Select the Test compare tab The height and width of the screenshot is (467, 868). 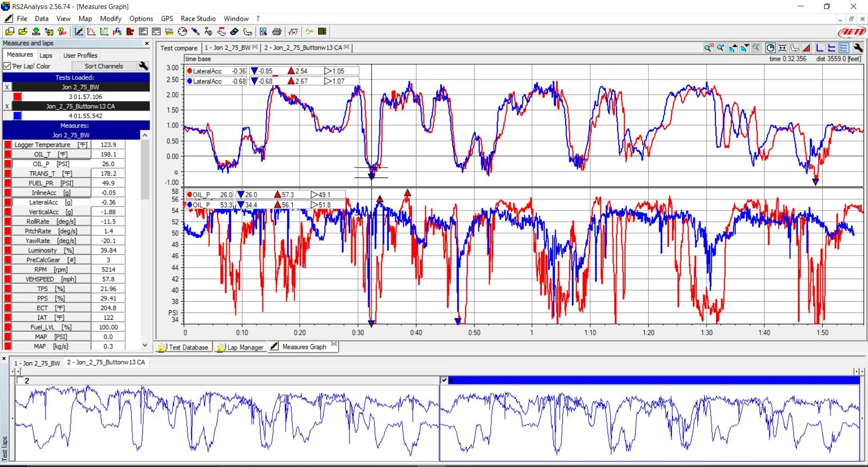(x=179, y=48)
